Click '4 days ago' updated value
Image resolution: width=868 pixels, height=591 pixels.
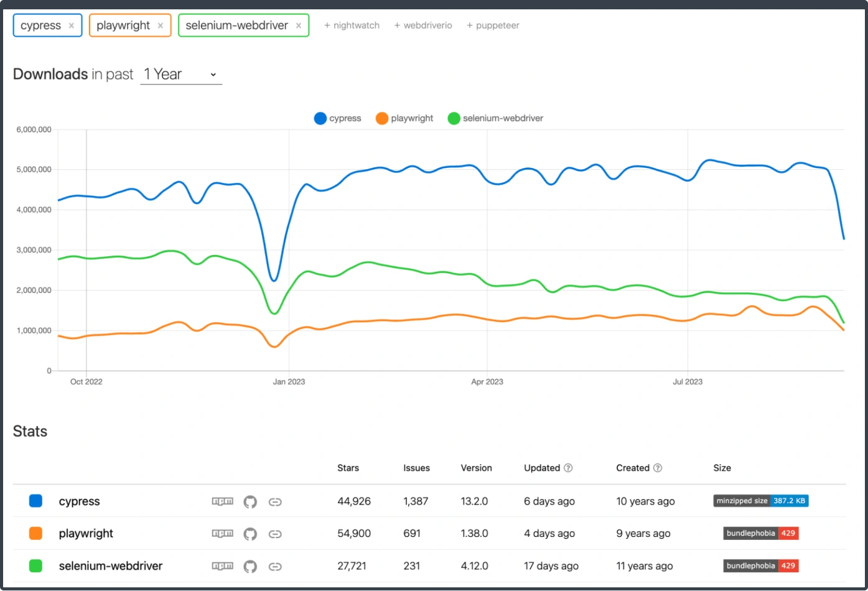tap(549, 534)
